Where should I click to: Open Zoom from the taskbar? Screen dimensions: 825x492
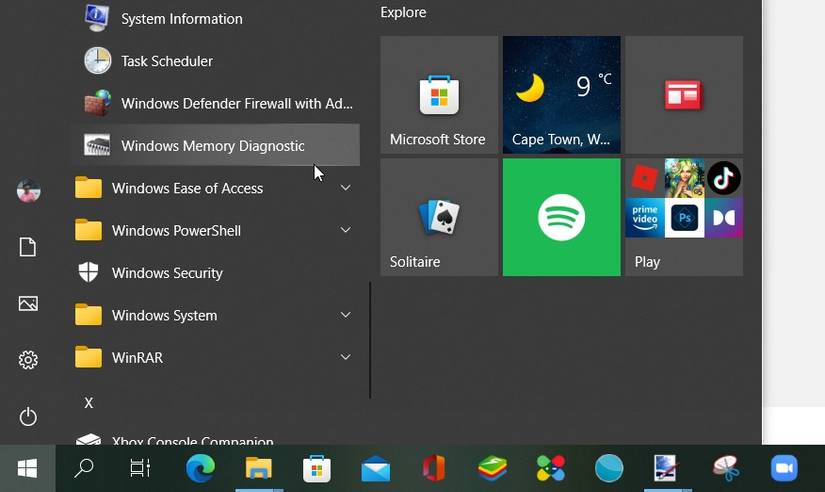click(x=784, y=468)
